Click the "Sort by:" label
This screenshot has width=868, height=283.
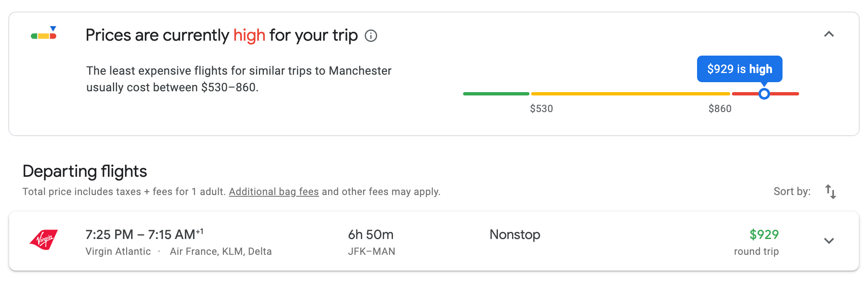pos(792,192)
